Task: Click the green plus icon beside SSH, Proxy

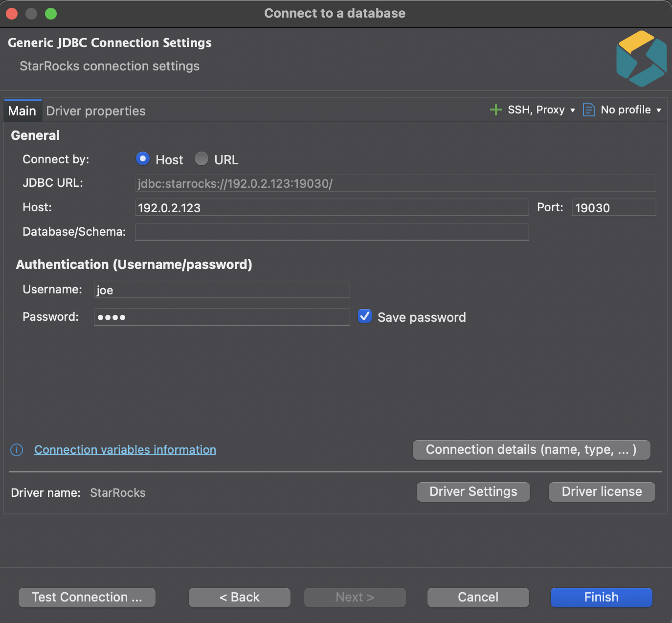Action: tap(495, 110)
